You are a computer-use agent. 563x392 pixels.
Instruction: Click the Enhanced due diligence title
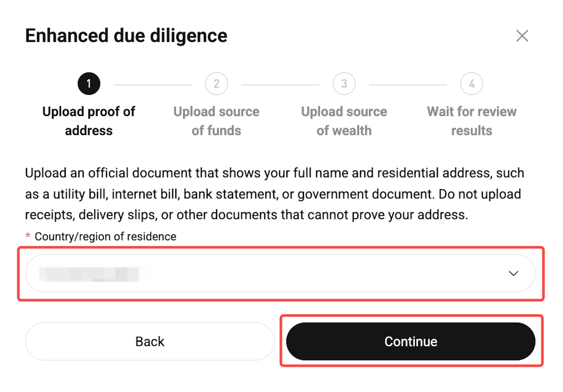[x=126, y=35]
